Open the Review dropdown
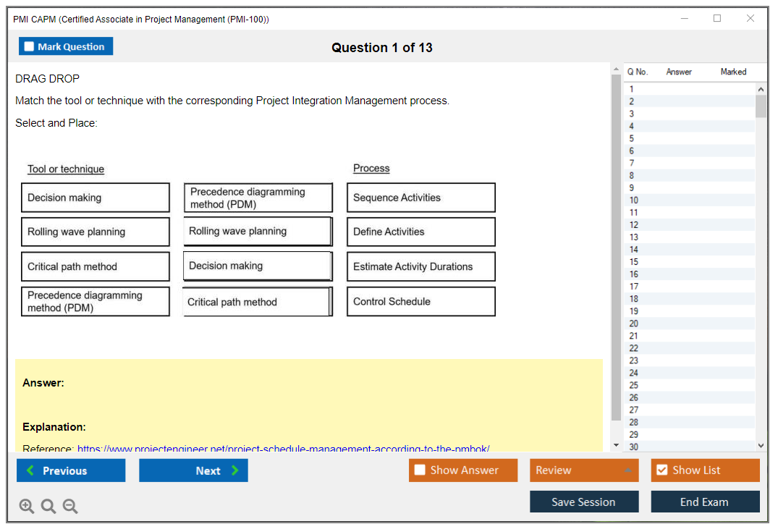This screenshot has height=532, width=778. (x=584, y=470)
